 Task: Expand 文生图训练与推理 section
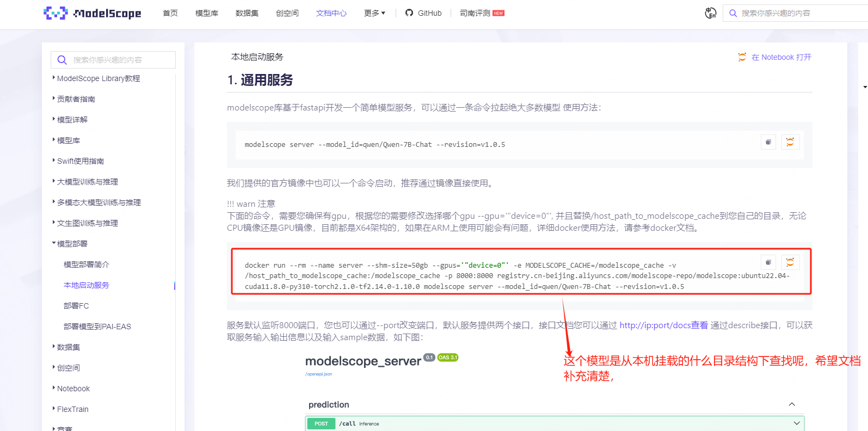[85, 223]
